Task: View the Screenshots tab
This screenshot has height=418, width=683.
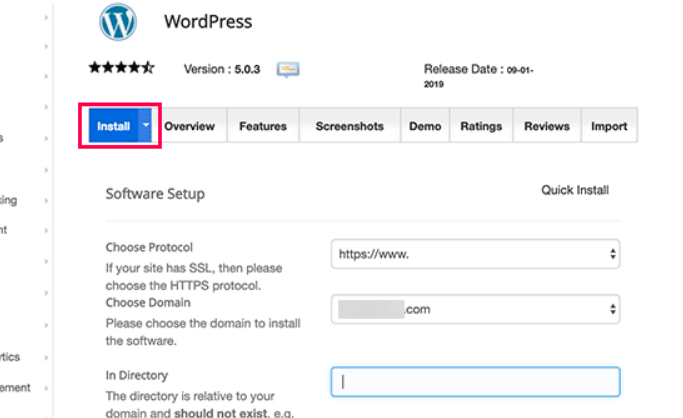Action: [350, 126]
